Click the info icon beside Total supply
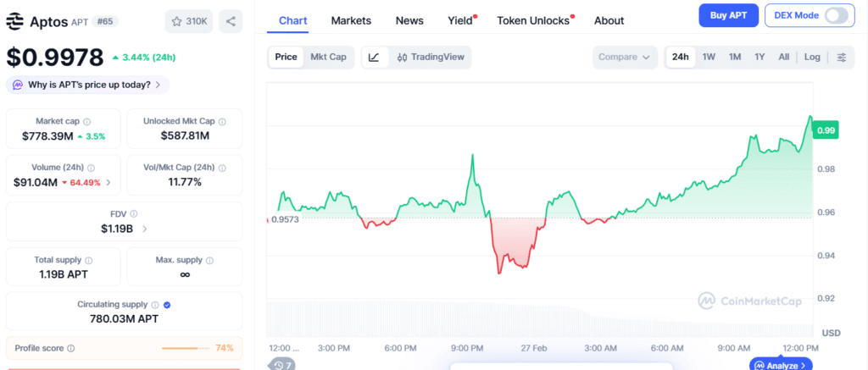 tap(88, 260)
